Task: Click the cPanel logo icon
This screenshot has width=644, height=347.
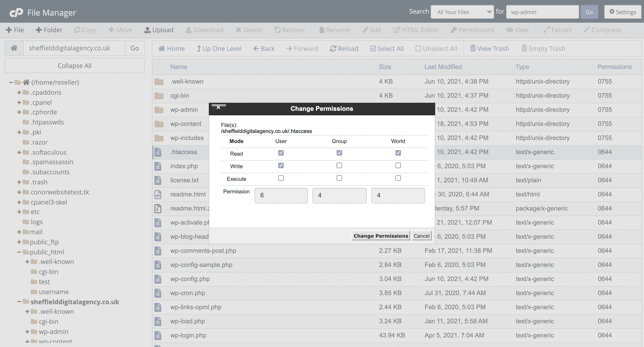Action: point(16,12)
